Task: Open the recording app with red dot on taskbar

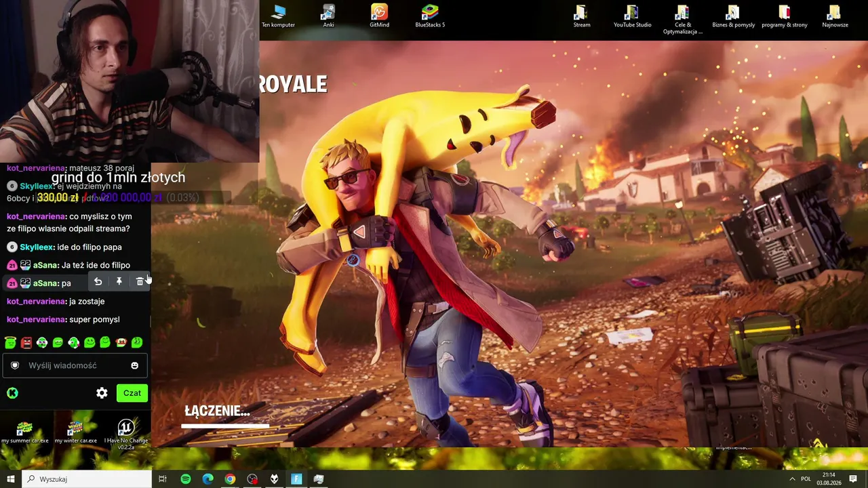Action: point(252,479)
